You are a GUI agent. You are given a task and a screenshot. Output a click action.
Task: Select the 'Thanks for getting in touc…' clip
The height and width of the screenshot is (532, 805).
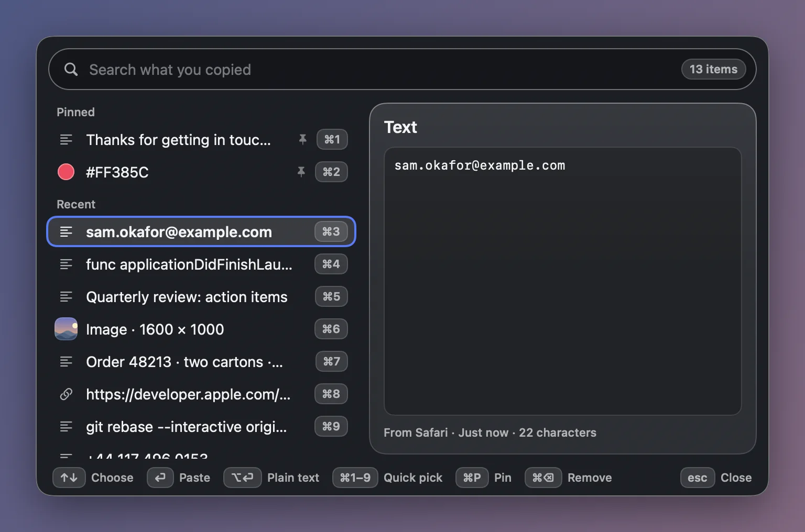[x=201, y=139]
